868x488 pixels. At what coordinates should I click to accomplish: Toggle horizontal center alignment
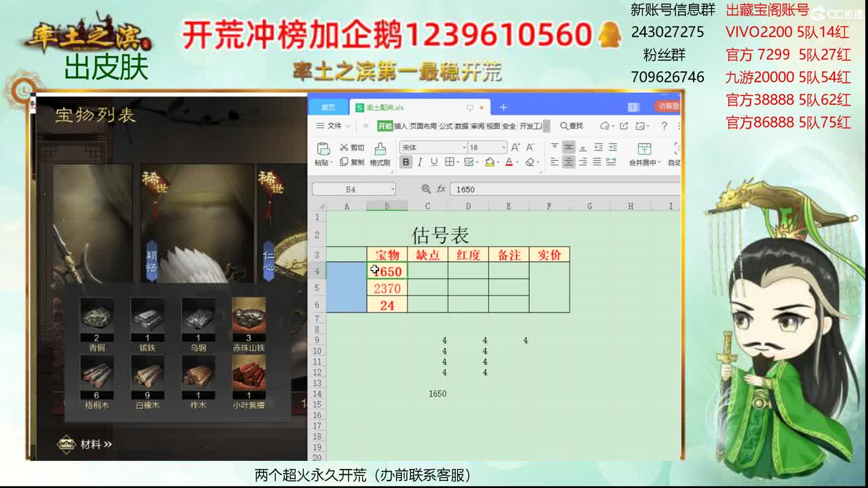[x=569, y=162]
